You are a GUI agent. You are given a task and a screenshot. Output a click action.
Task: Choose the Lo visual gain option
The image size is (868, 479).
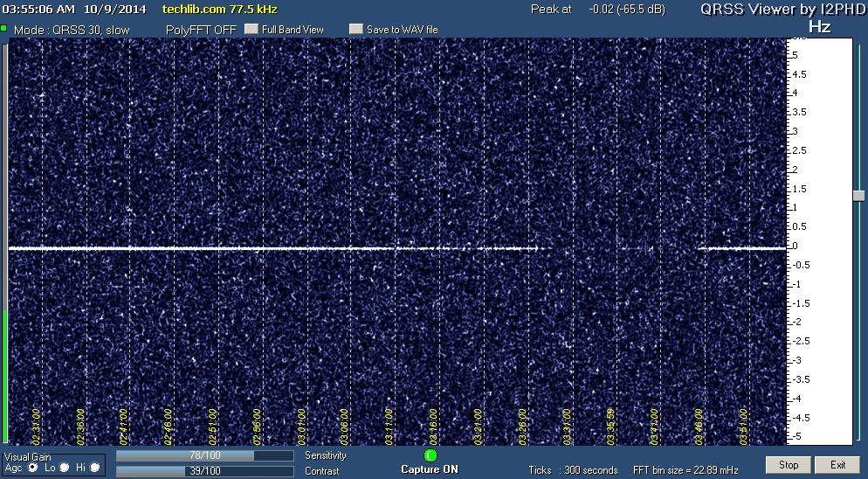point(64,468)
